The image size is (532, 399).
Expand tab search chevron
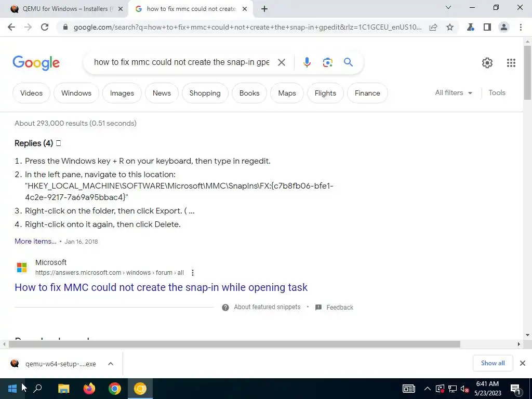[448, 7]
